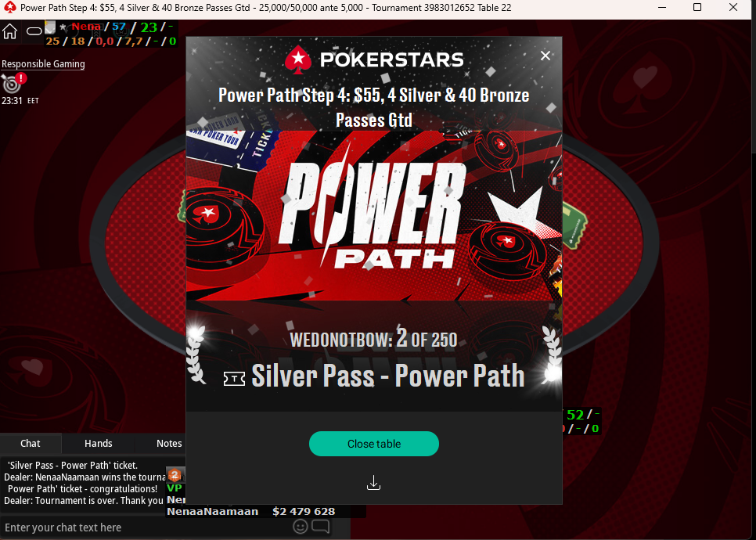Click the Power Path banner image
Image resolution: width=756 pixels, height=540 pixels.
coord(373,215)
